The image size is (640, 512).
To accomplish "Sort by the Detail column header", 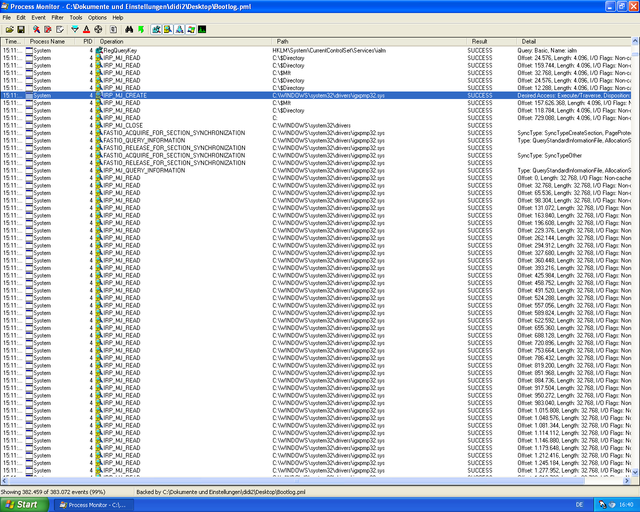I will click(x=574, y=42).
